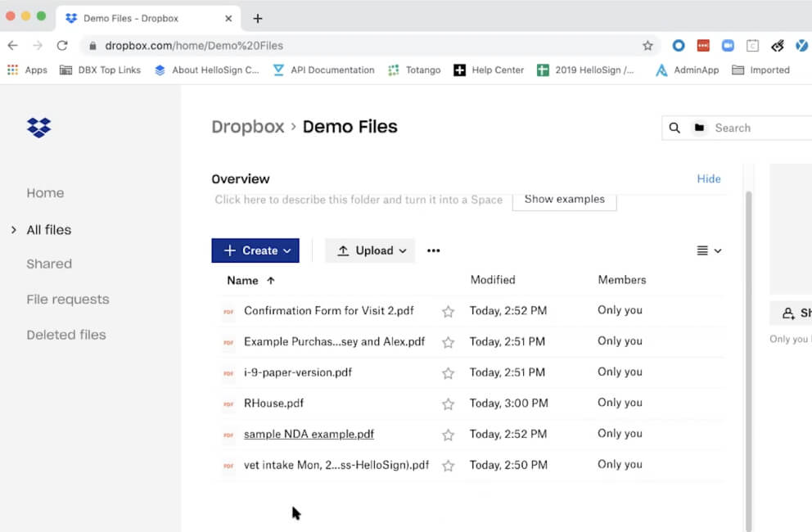Screen dimensions: 812x532
Task: Click the address bar URL
Action: point(194,46)
